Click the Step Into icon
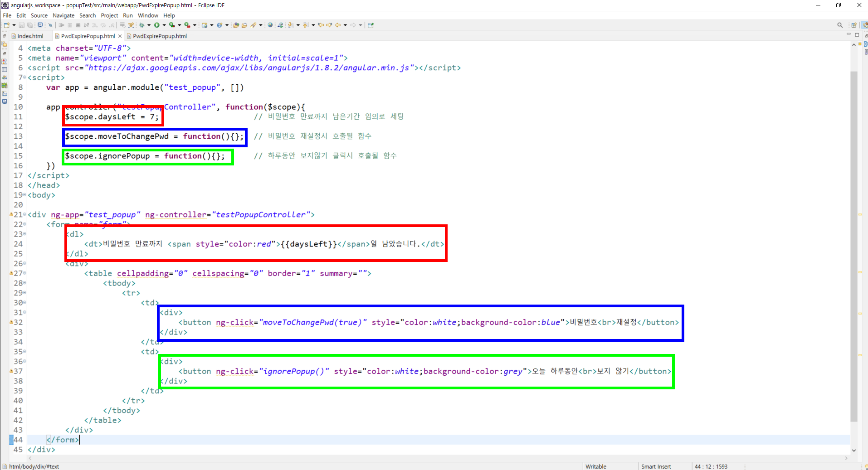 [x=95, y=25]
